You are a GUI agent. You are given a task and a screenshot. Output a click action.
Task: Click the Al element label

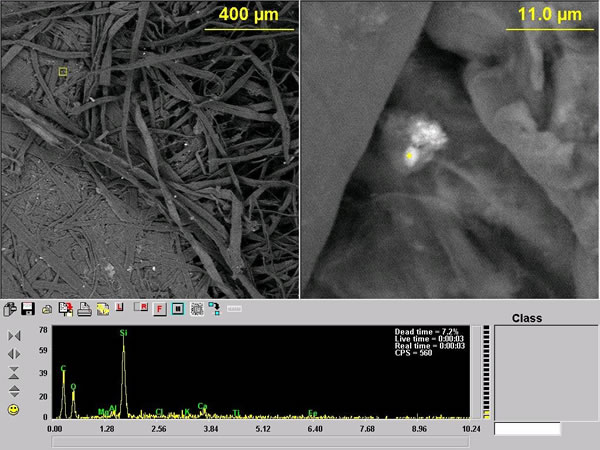112,408
